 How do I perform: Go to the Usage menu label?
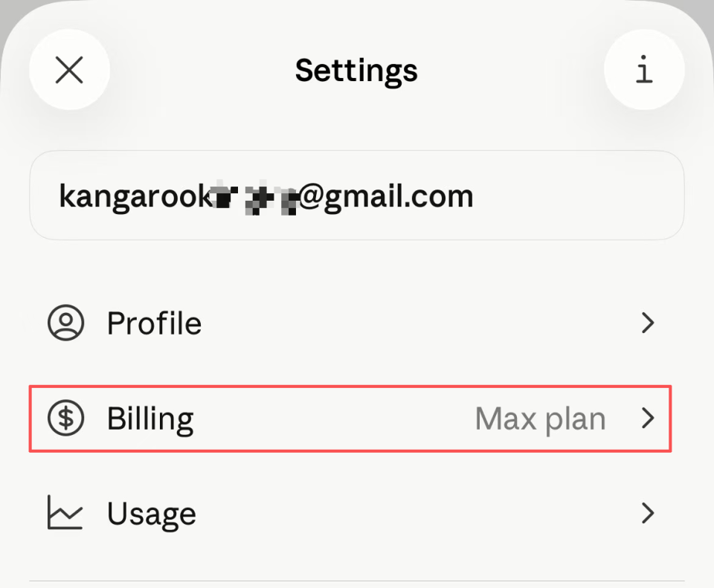(x=152, y=513)
